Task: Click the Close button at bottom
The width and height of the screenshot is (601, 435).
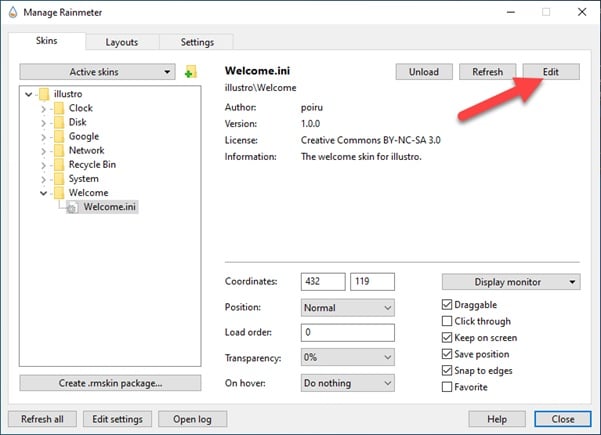Action: (563, 419)
